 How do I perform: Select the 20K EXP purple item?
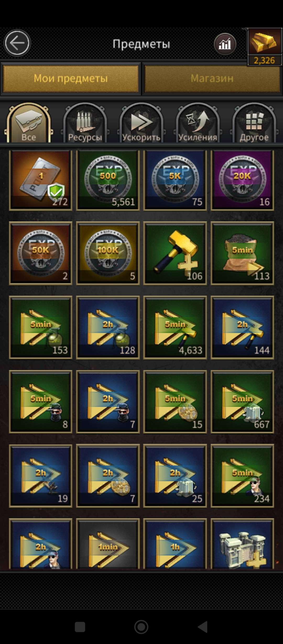(242, 180)
